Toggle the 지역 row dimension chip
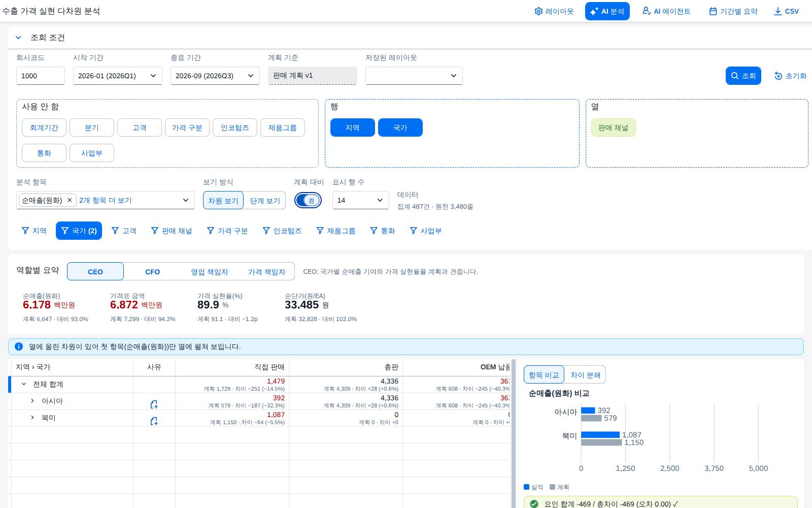This screenshot has width=812, height=508. [353, 128]
